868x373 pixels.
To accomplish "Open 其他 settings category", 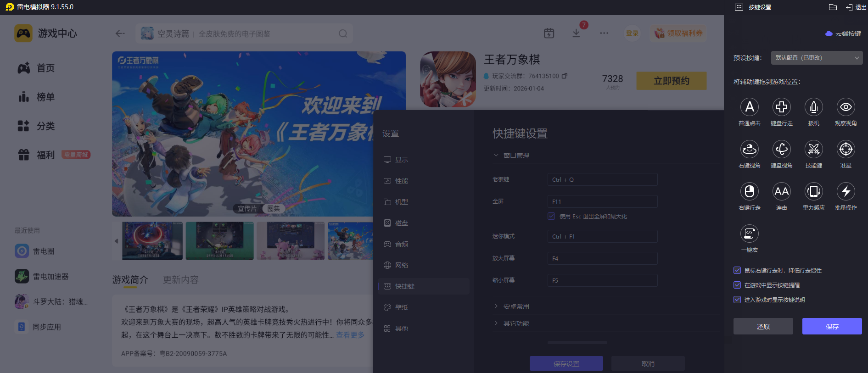I will [423, 328].
